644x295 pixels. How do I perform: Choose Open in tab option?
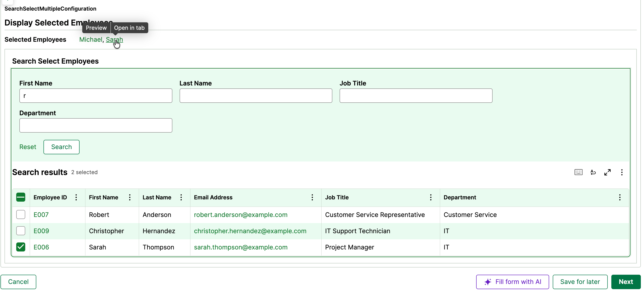tap(129, 28)
